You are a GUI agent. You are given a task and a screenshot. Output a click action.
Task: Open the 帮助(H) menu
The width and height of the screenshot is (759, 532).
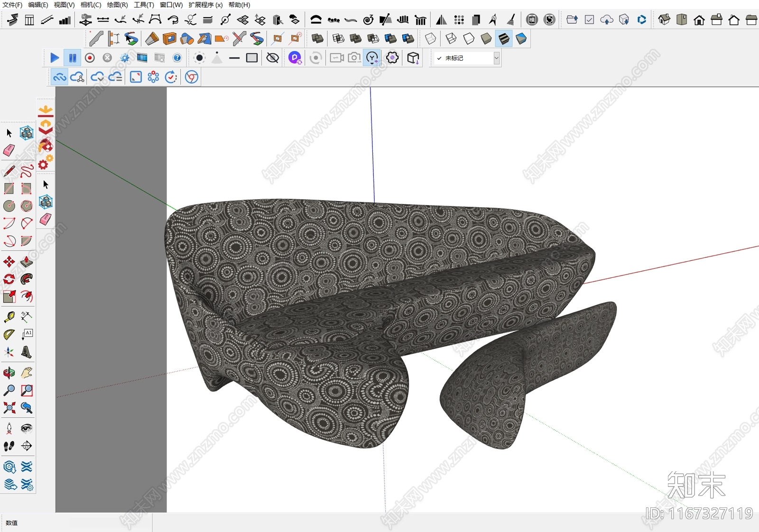(x=239, y=5)
